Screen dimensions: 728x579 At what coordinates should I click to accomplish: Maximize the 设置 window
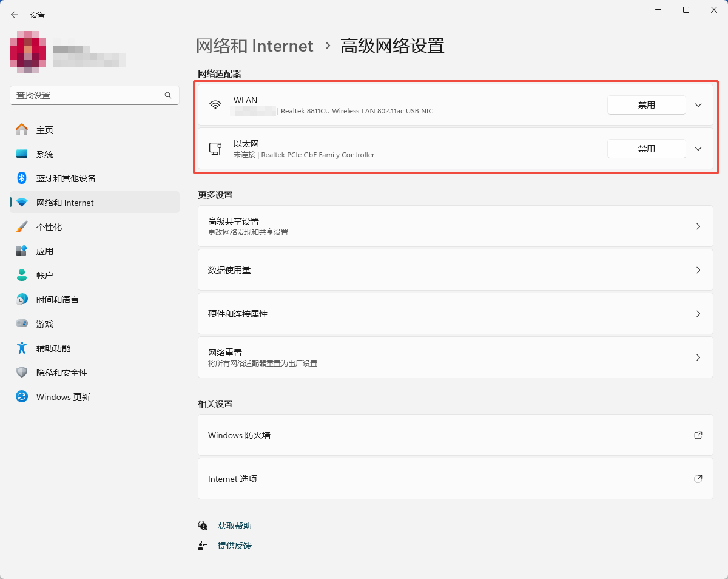tap(686, 10)
